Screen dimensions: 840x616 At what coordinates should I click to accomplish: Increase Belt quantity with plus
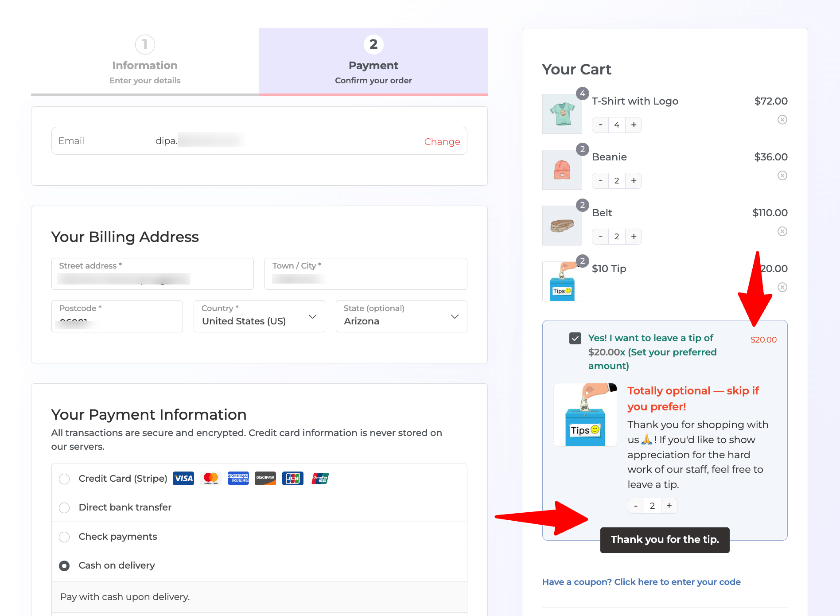[634, 237]
